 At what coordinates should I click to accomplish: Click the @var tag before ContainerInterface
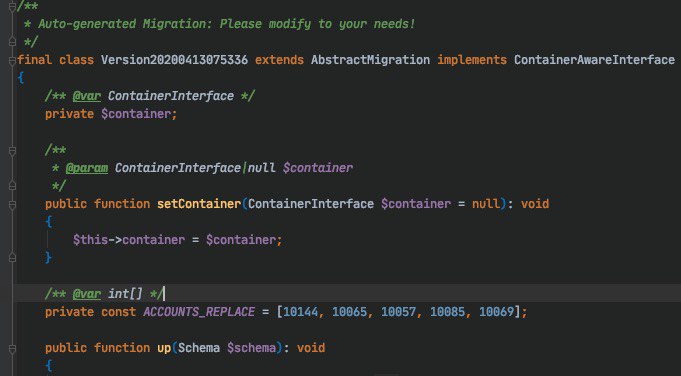86,96
